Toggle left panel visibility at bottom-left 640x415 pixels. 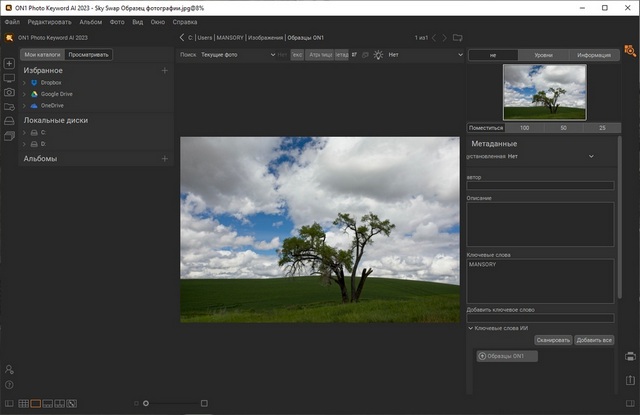coord(9,403)
